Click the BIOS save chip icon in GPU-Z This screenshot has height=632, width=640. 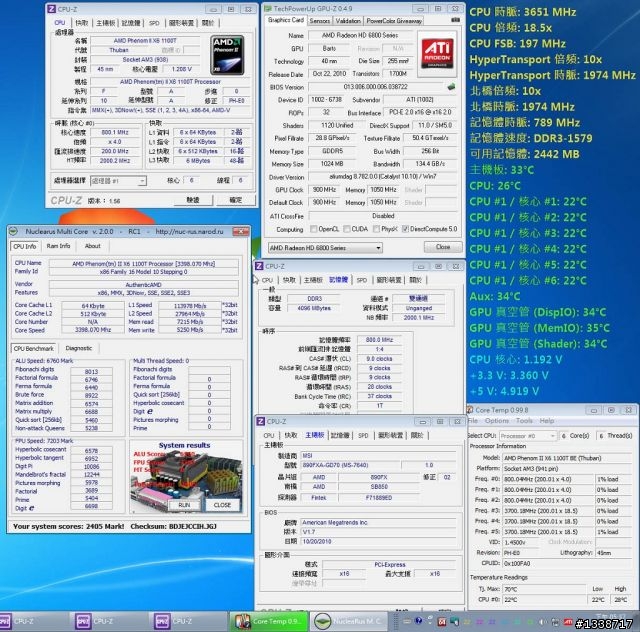[x=451, y=87]
